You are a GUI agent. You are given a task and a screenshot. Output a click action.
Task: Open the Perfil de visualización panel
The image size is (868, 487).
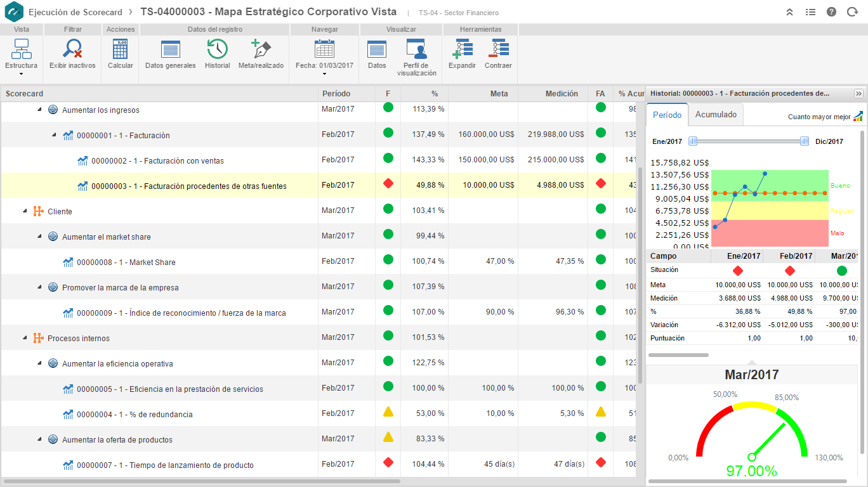(x=416, y=55)
